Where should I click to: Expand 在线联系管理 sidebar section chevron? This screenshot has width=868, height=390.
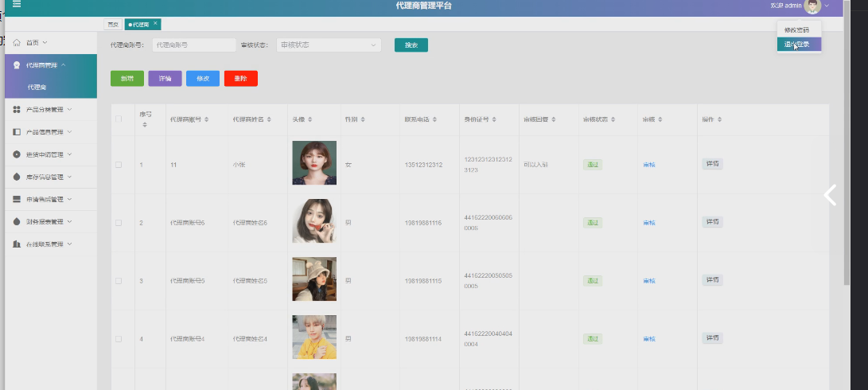(x=69, y=244)
